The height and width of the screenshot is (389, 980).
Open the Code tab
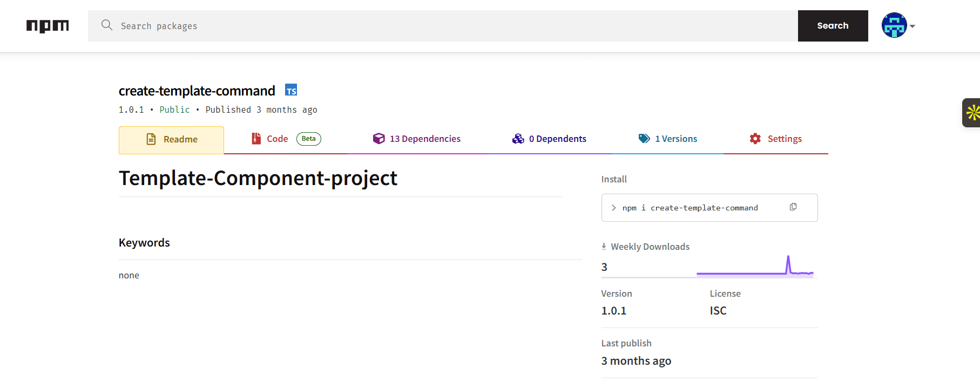(x=286, y=139)
